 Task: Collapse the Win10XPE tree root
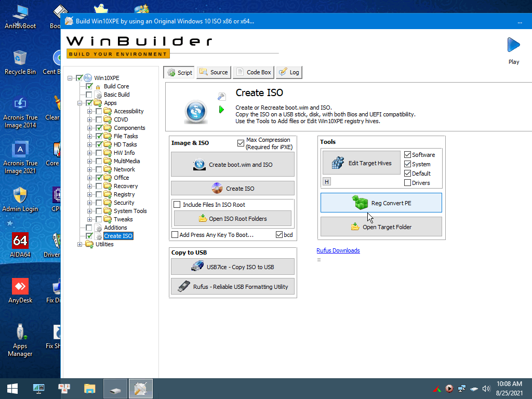point(70,78)
